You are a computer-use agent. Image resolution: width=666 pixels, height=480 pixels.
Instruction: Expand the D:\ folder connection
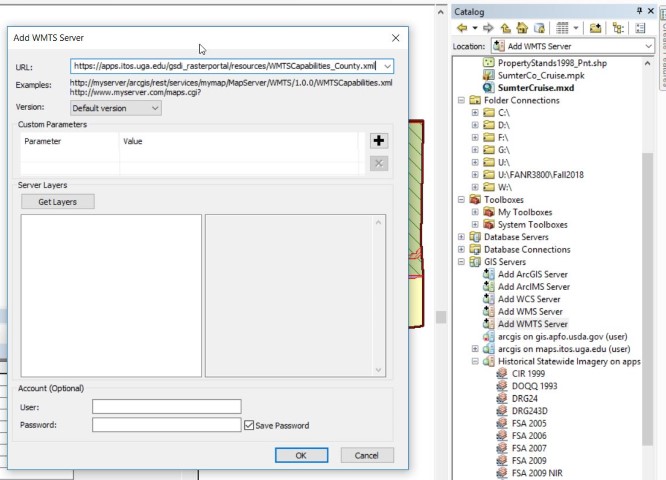coord(475,125)
